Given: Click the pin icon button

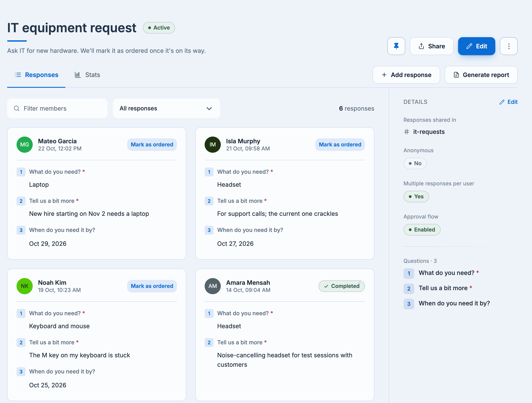Looking at the screenshot, I should click(x=396, y=46).
